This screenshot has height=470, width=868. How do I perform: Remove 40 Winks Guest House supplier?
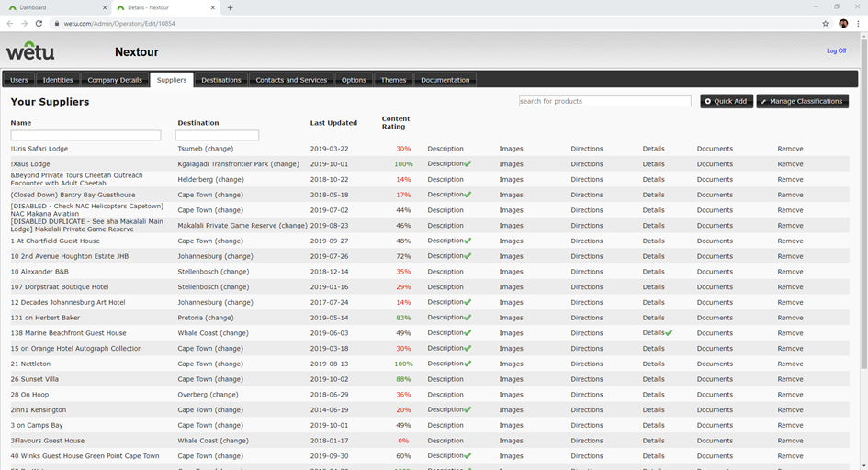click(x=790, y=456)
